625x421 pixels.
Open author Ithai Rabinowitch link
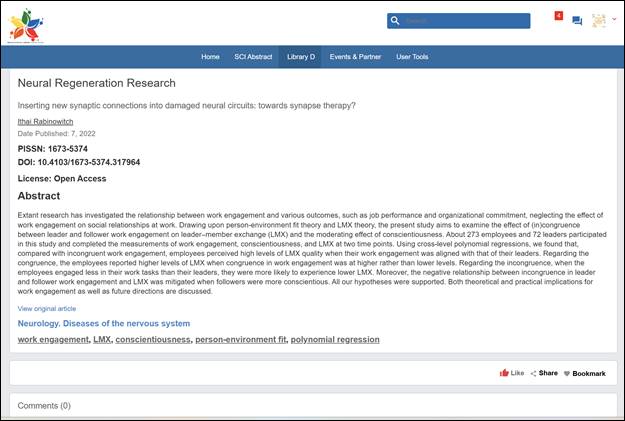(46, 122)
